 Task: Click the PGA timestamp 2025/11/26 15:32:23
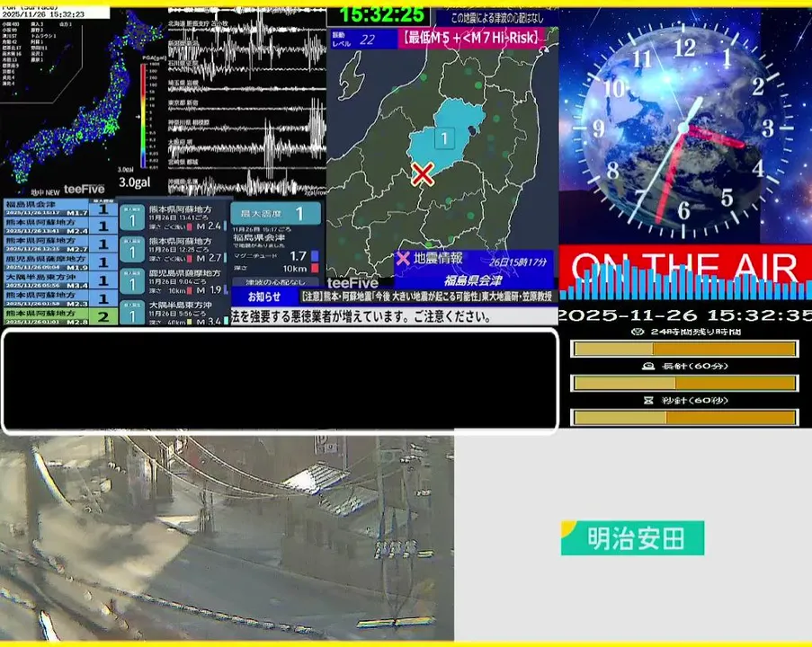tap(43, 15)
